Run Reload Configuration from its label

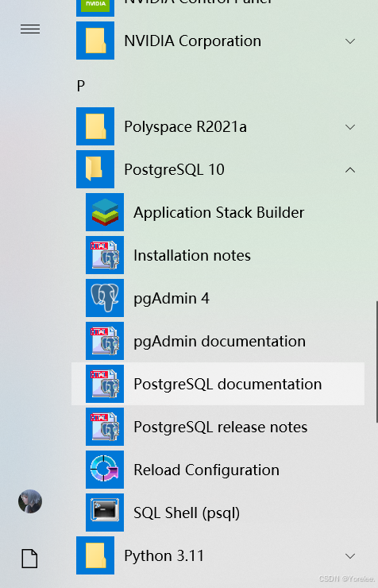tap(206, 470)
